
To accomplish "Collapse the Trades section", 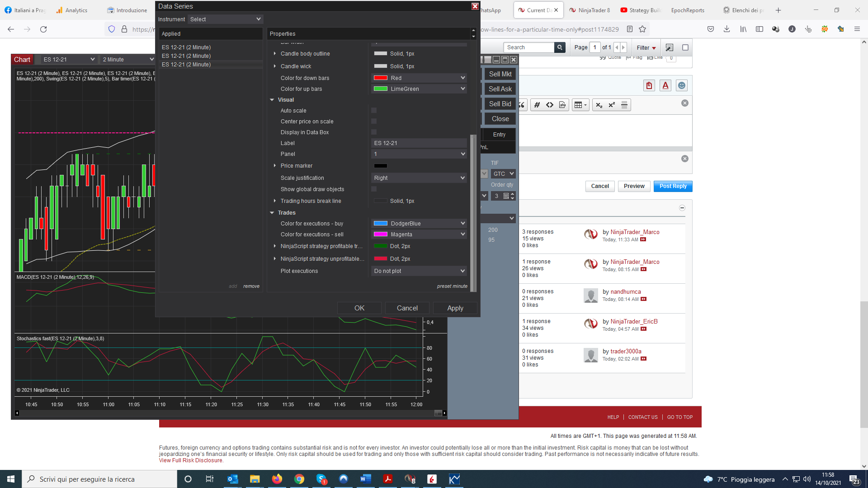I will [272, 213].
